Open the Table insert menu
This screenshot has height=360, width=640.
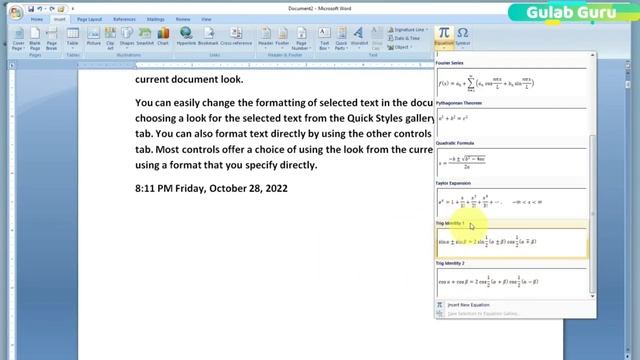click(x=73, y=38)
